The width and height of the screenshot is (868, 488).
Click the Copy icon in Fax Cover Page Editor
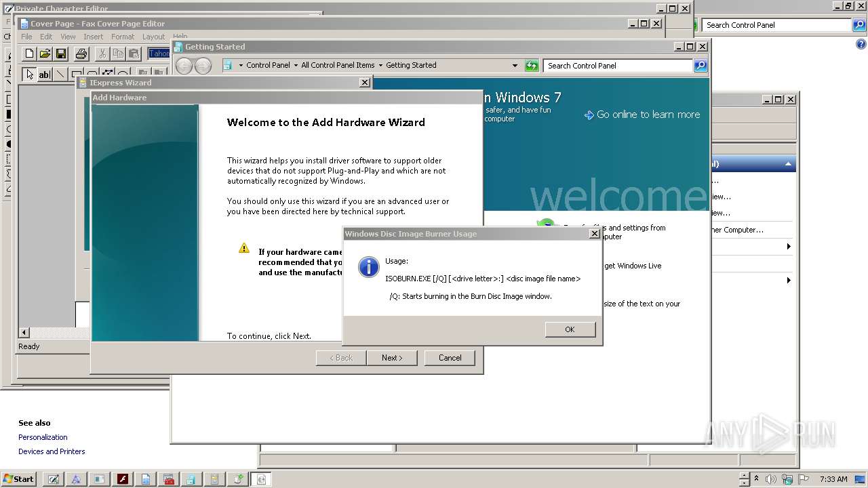118,54
